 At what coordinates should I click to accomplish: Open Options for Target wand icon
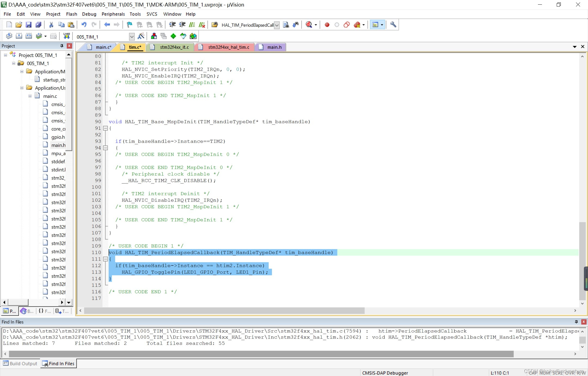(x=141, y=36)
